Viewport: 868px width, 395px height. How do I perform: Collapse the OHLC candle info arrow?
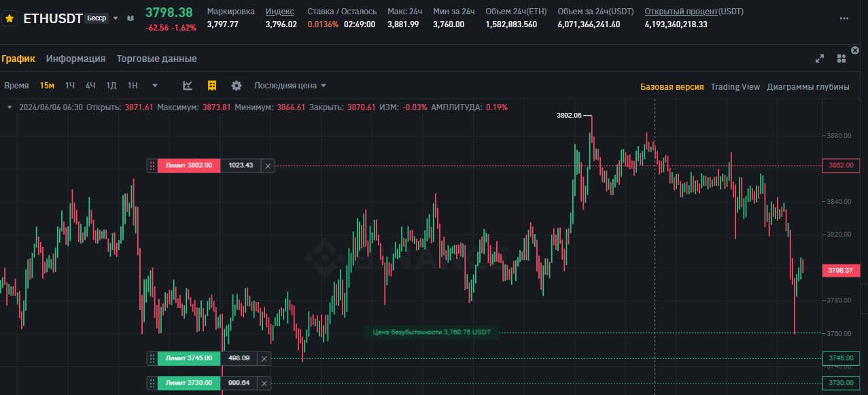[10, 107]
